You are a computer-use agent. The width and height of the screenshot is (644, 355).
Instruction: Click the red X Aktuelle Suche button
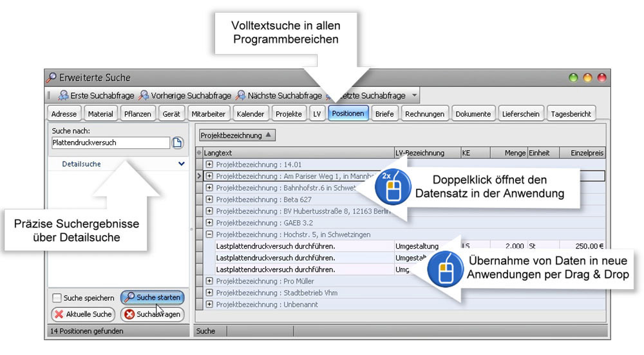(x=82, y=314)
